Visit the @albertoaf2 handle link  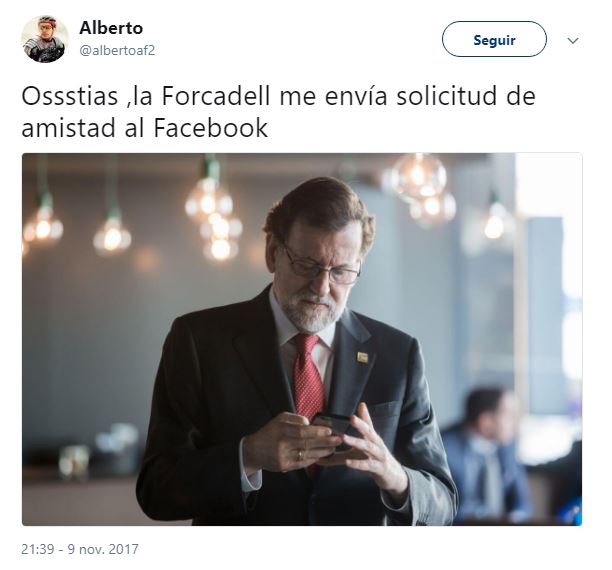coord(117,50)
